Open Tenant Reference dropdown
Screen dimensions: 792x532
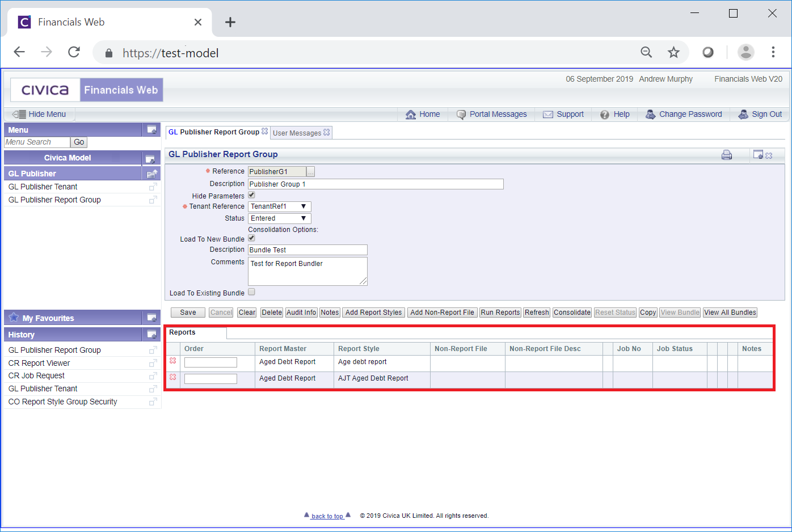pyautogui.click(x=280, y=206)
